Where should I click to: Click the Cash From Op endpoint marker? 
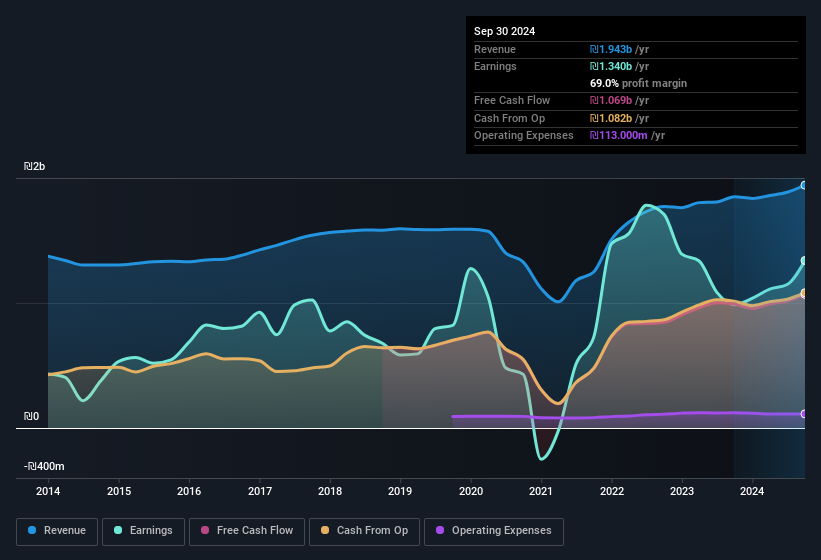tap(804, 293)
